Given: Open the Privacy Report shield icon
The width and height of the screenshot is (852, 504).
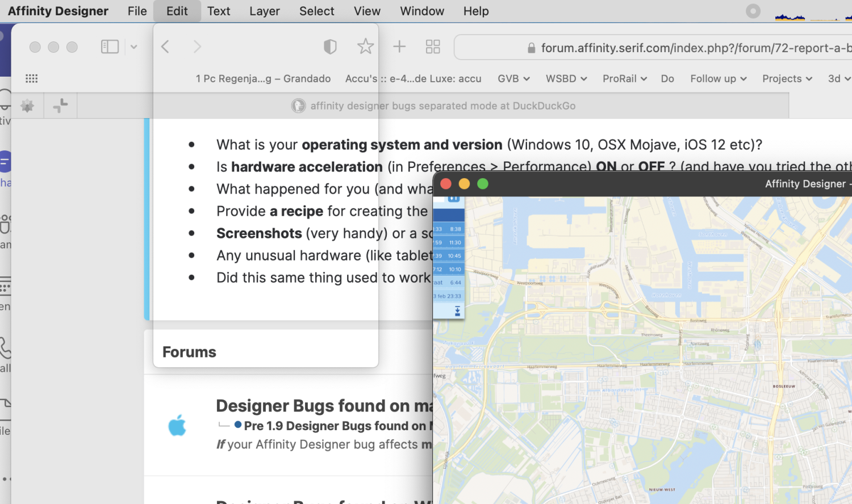Looking at the screenshot, I should click(x=330, y=47).
